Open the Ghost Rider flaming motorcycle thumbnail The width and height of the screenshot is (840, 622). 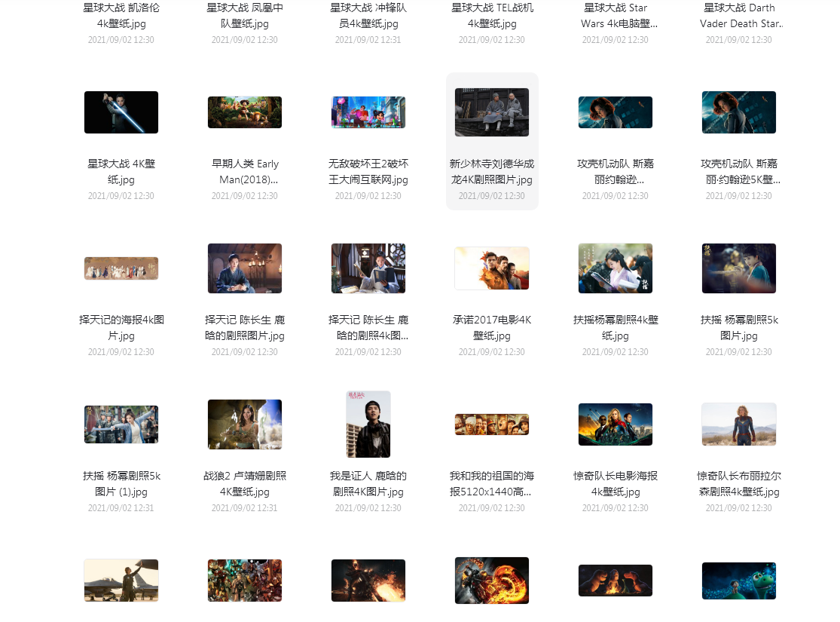492,581
